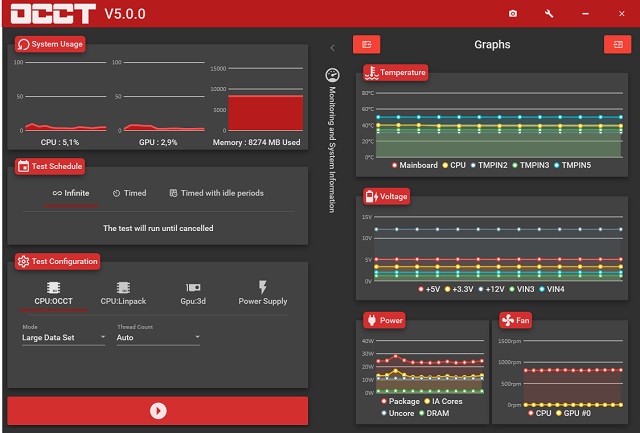Take a screenshot with the camera icon
The height and width of the screenshot is (433, 640).
(x=513, y=13)
